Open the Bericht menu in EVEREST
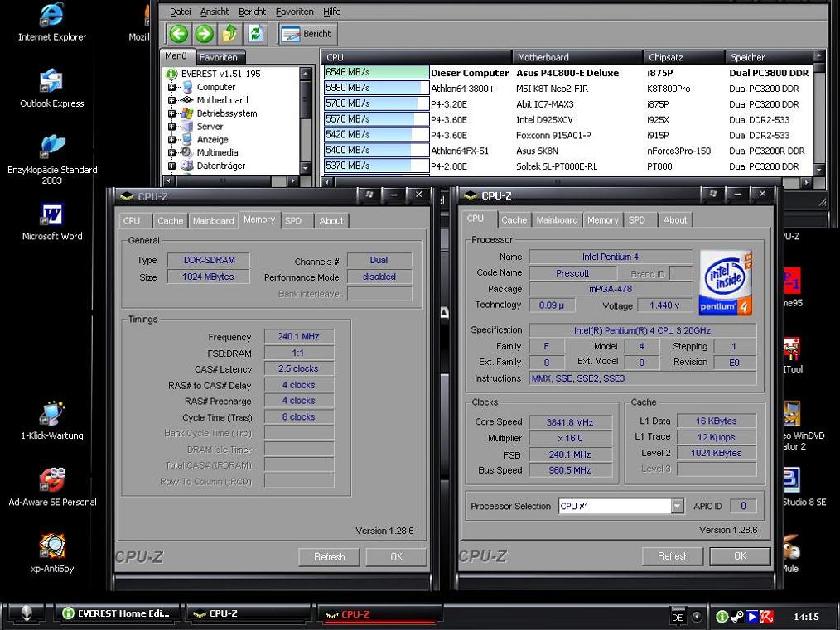 [252, 12]
